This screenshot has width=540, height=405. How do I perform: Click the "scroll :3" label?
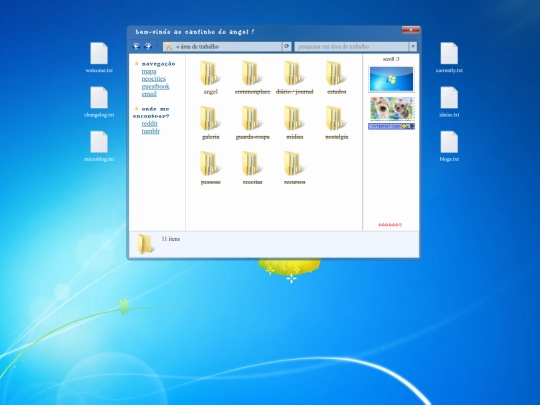[391, 59]
